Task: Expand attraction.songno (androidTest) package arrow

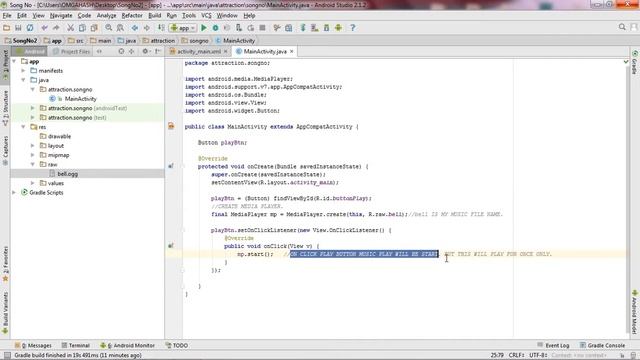Action: pos(33,108)
